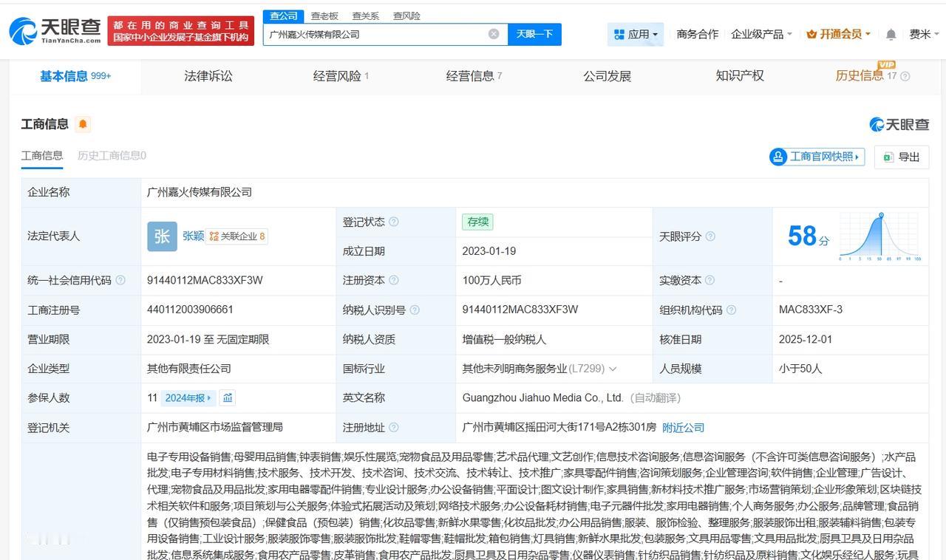
Task: Switch to the 查公司 search tab
Action: [x=283, y=16]
